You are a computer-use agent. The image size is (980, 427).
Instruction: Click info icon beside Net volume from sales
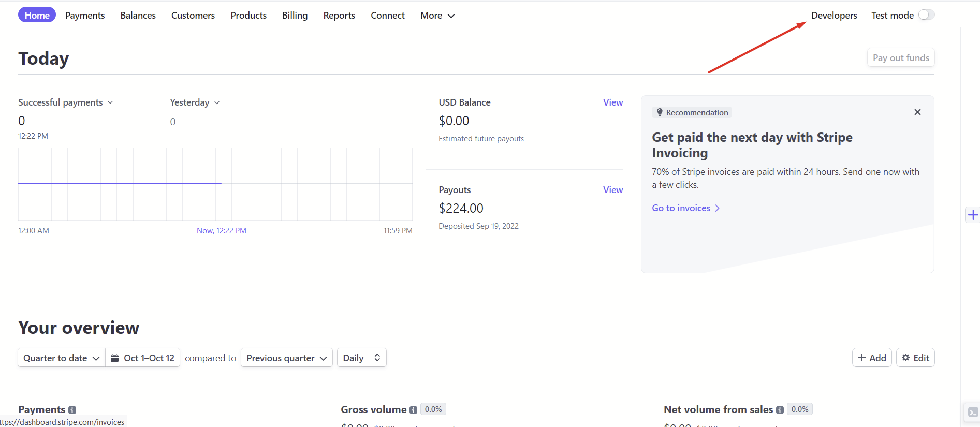pos(780,410)
